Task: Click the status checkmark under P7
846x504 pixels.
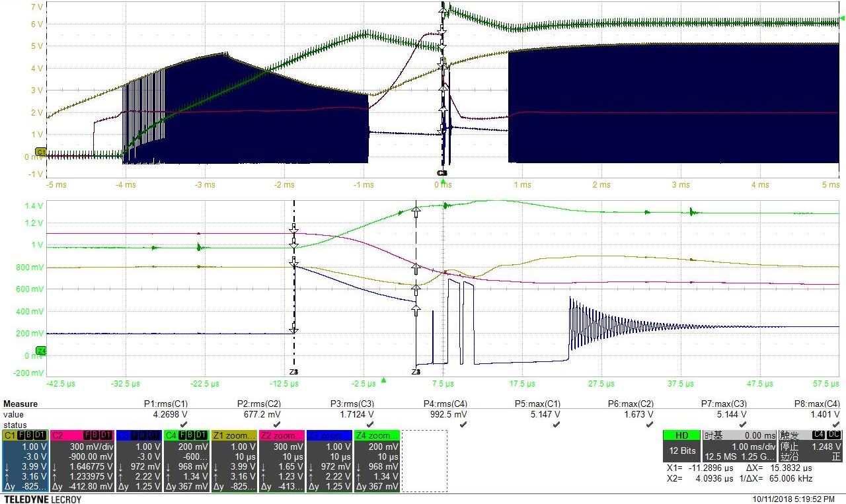Action: point(743,424)
